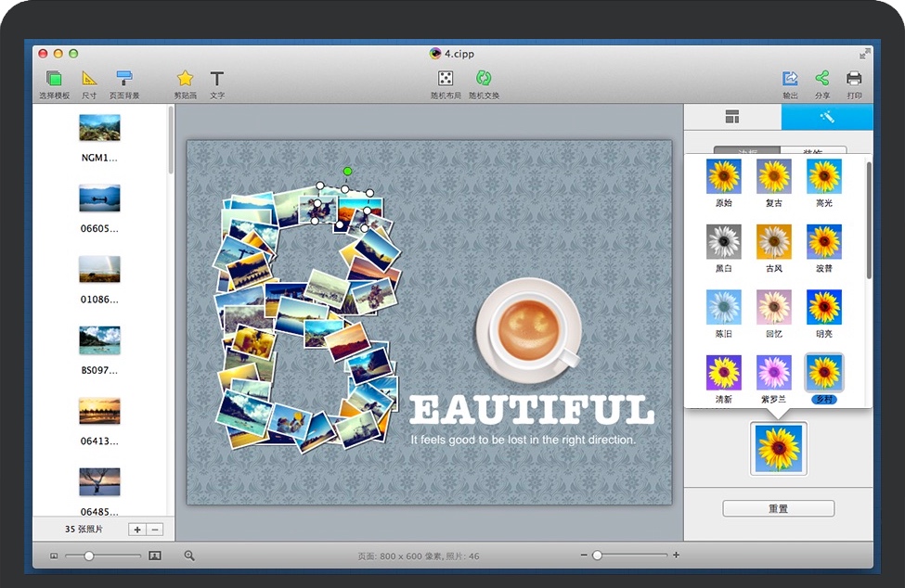
Task: Click the canvas zoom slider handle
Action: 597,555
